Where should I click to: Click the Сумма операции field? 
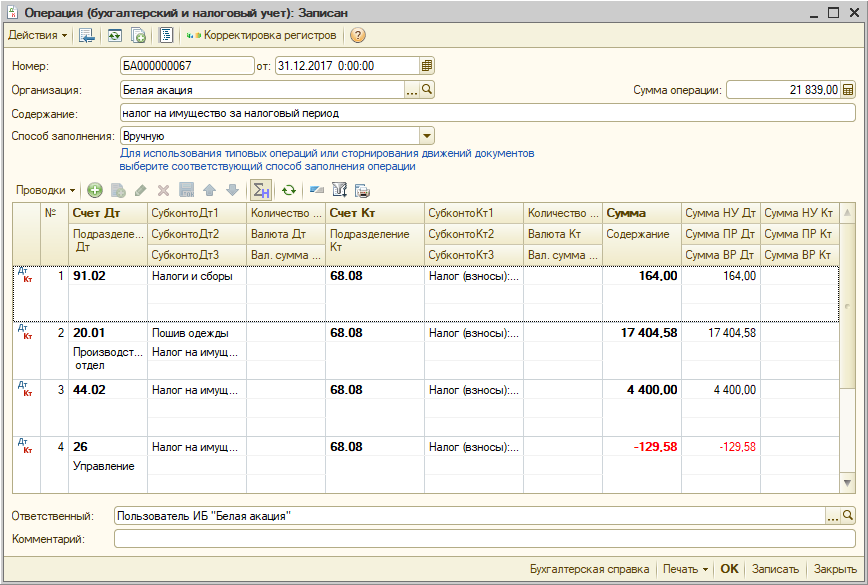[x=783, y=90]
